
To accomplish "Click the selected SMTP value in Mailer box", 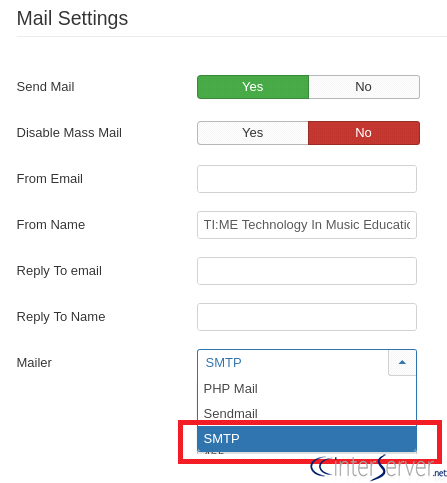I will coord(224,363).
